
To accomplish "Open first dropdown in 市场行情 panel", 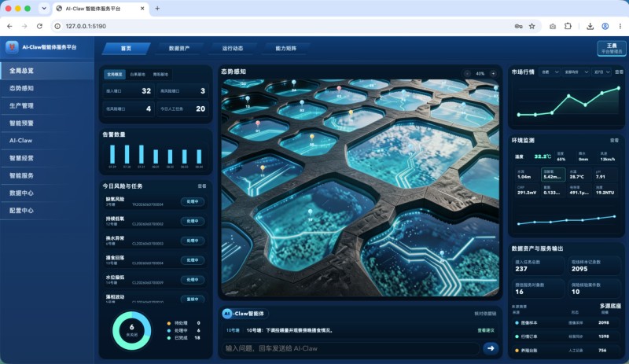I will pyautogui.click(x=550, y=72).
